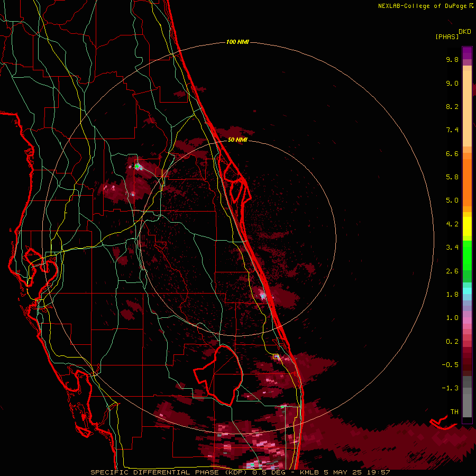Click the KMLB radar site identifier
The image size is (476, 476).
click(x=310, y=472)
